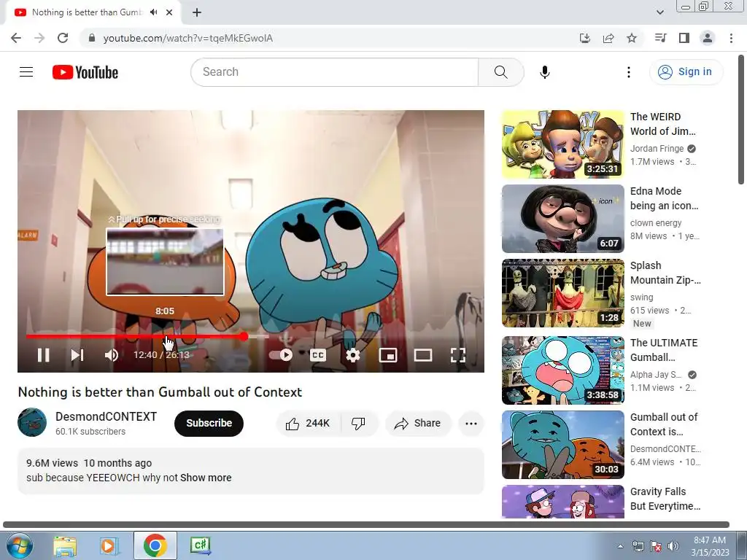The height and width of the screenshot is (560, 747).
Task: Open more actions ellipsis under video
Action: [471, 423]
